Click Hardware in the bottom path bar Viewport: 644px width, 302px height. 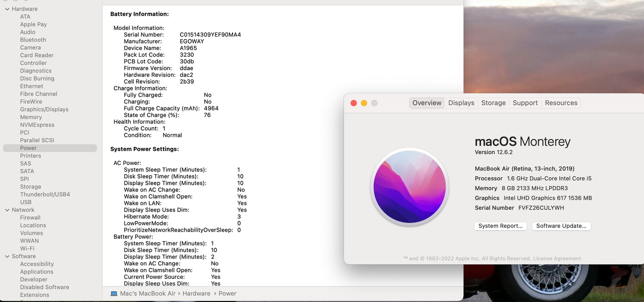point(196,294)
